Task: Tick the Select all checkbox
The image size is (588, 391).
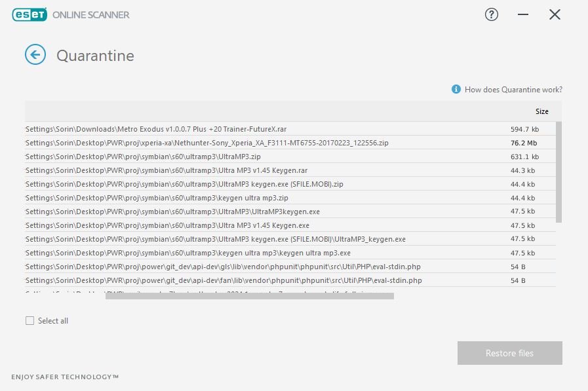Action: point(29,320)
